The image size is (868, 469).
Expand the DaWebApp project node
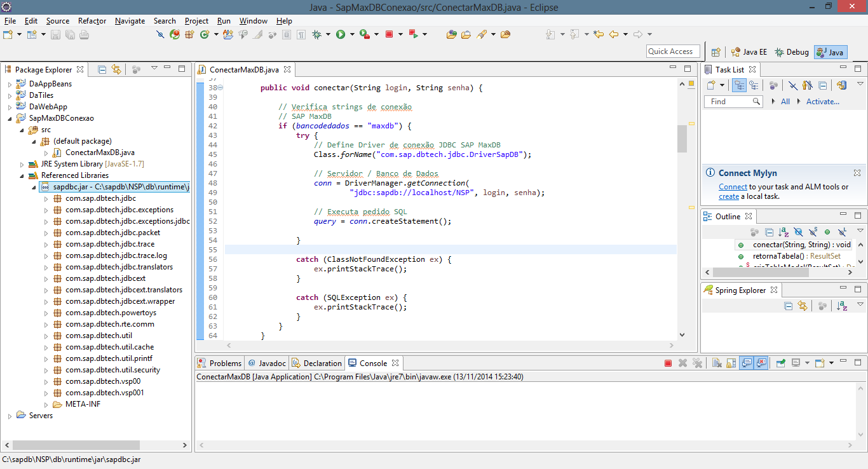tap(10, 107)
